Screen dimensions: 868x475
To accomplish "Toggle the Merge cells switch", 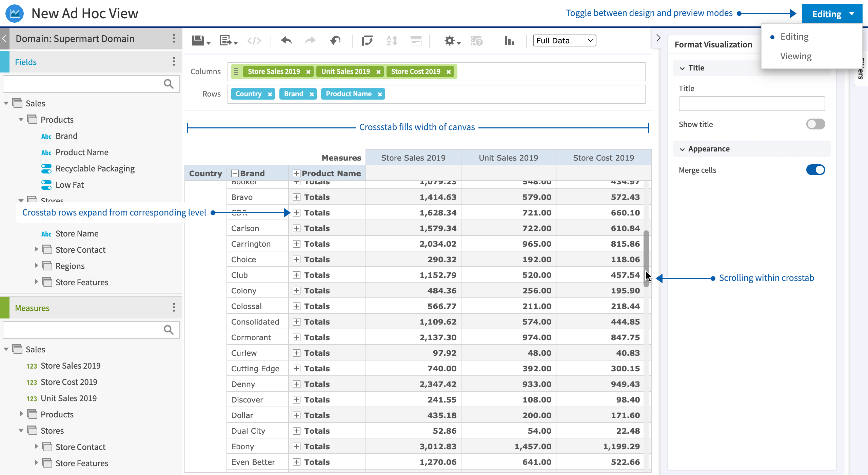I will point(815,170).
